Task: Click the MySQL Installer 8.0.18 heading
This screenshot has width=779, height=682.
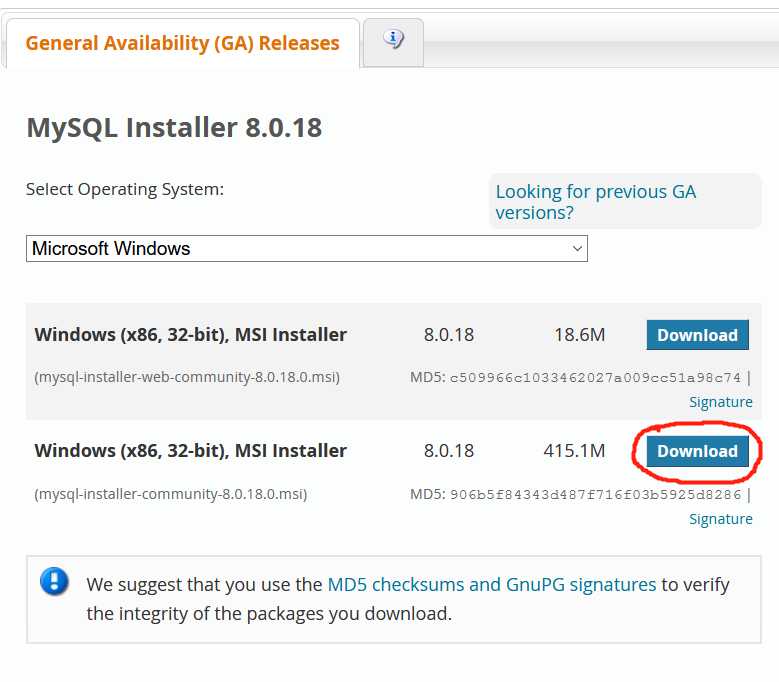Action: coord(174,128)
